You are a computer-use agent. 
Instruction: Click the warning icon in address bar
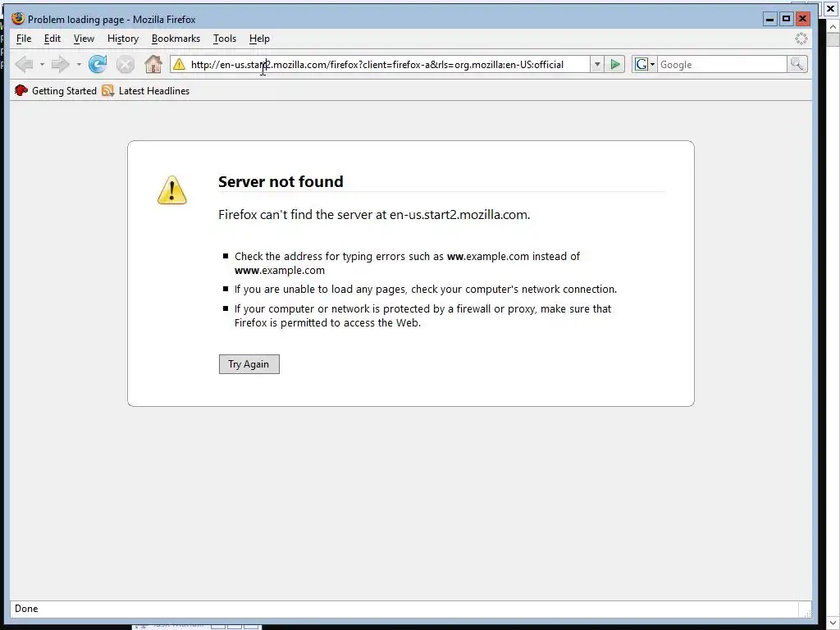180,64
